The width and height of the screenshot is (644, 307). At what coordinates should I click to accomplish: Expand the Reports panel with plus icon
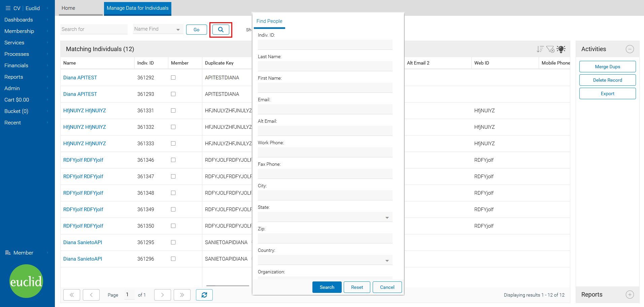click(x=630, y=295)
